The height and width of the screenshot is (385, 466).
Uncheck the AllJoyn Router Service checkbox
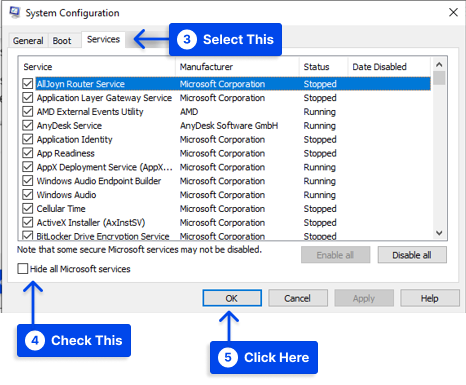28,84
